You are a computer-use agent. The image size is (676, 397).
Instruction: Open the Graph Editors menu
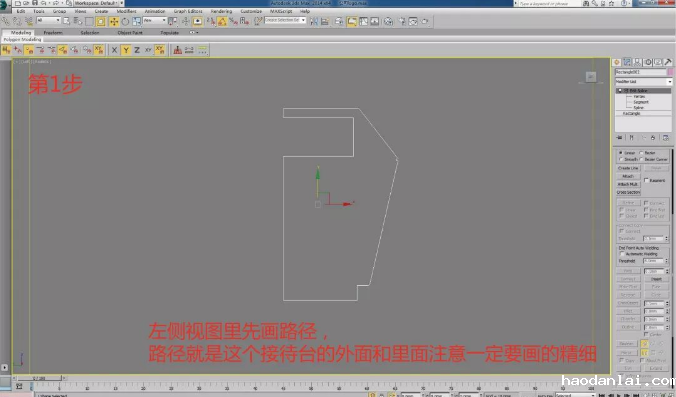[188, 11]
